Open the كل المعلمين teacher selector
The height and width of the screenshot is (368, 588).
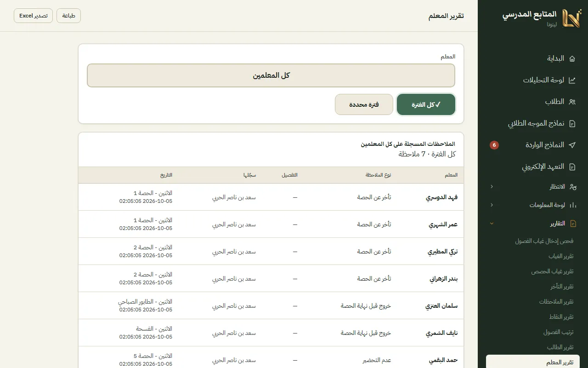pyautogui.click(x=271, y=75)
